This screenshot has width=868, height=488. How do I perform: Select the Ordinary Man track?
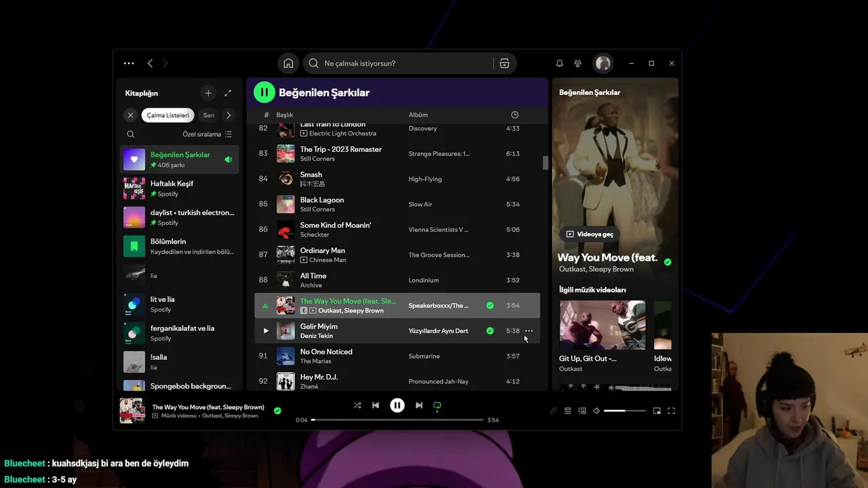point(397,255)
